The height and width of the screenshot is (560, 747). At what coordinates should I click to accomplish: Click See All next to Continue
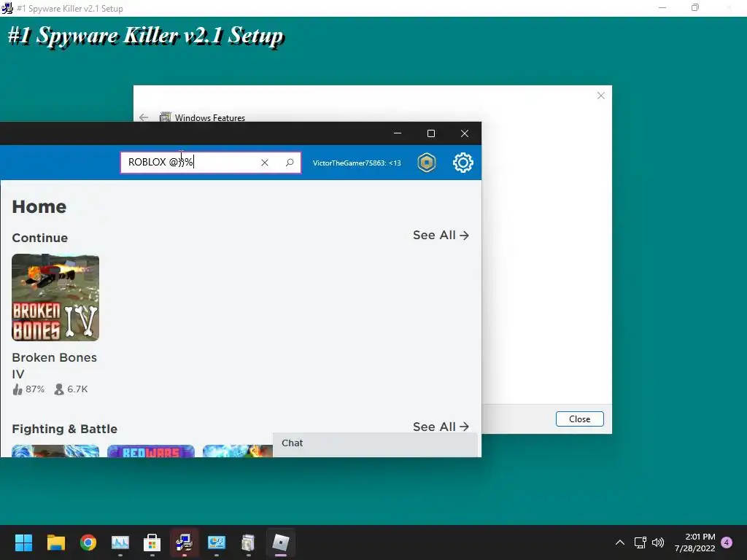[x=441, y=236]
